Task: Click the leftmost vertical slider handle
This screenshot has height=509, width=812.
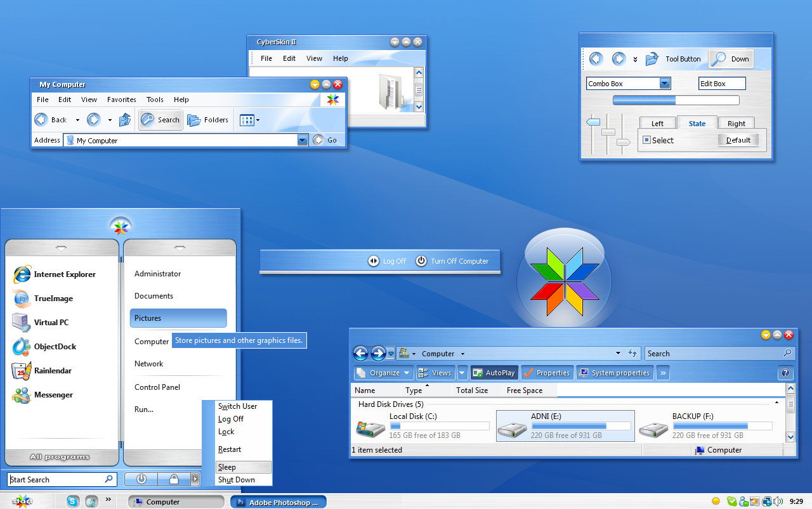Action: pos(593,122)
